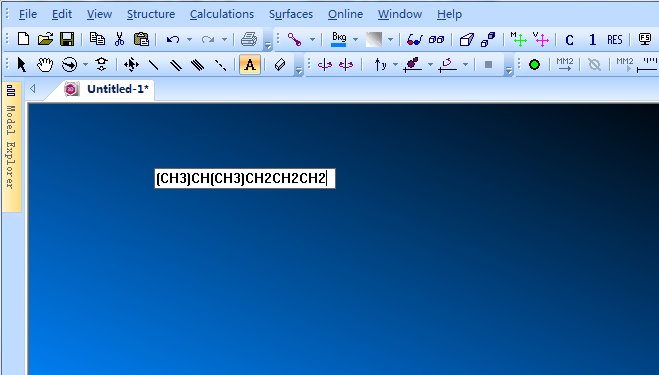Open the Edit menu
Screen dimensions: 659x375
coord(62,14)
